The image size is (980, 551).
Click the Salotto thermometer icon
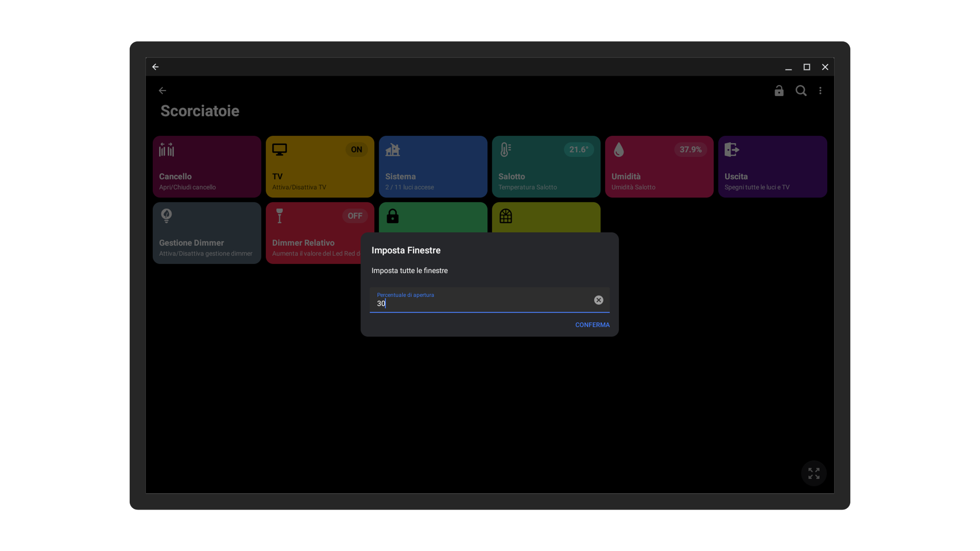(505, 150)
